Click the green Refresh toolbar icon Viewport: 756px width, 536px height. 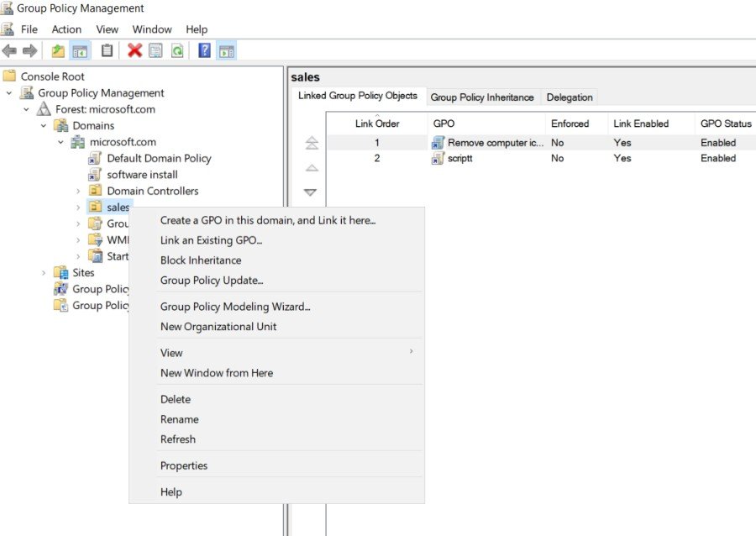coord(177,50)
